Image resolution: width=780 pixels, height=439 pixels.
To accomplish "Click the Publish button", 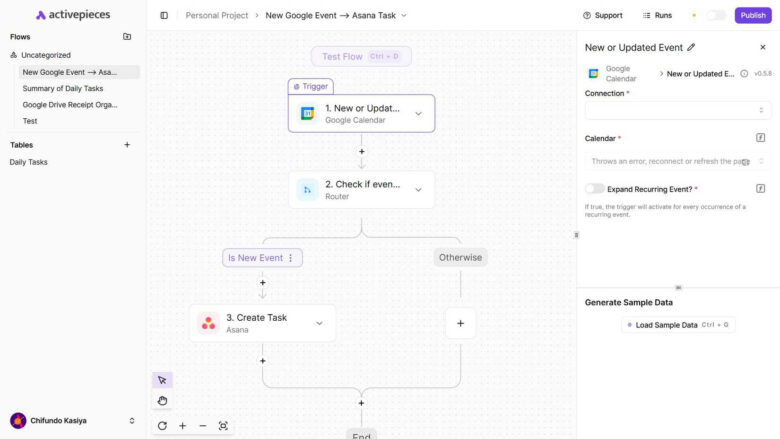I will point(753,16).
